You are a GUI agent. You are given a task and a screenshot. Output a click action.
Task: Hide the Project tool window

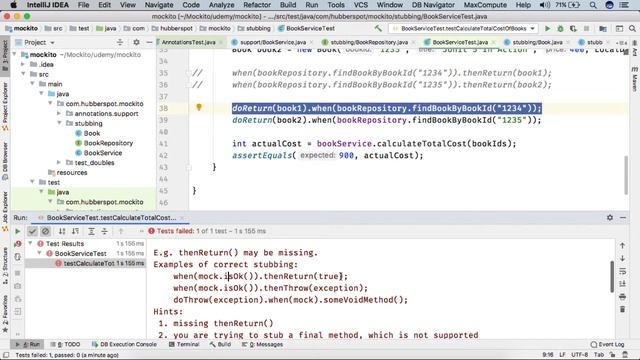click(149, 42)
